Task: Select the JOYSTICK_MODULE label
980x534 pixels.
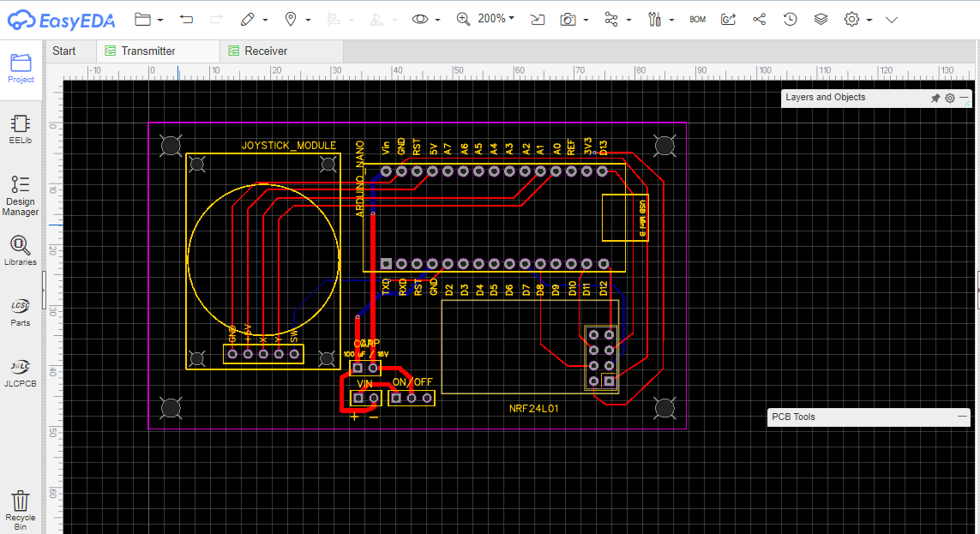Action: point(289,146)
